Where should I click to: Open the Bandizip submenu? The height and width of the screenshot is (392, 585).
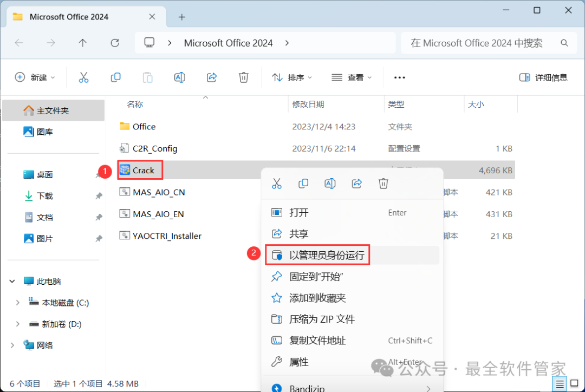pos(352,387)
